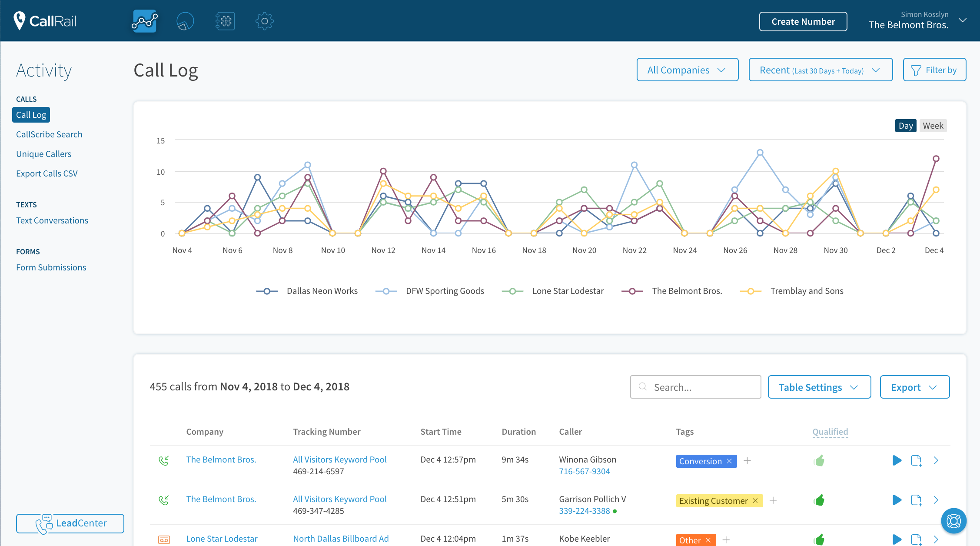The width and height of the screenshot is (980, 546).
Task: Expand the All Companies dropdown
Action: pos(687,70)
